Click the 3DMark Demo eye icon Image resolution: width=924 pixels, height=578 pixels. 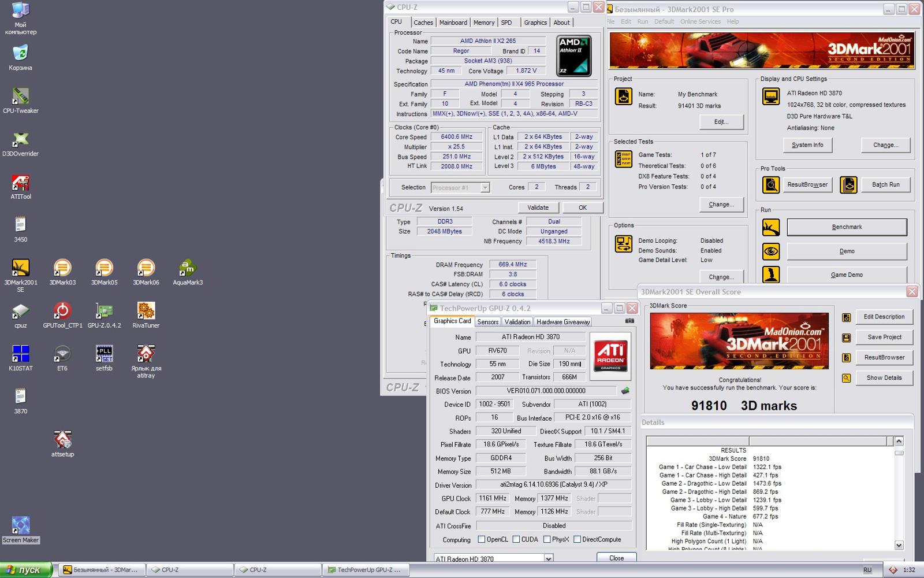tap(771, 251)
